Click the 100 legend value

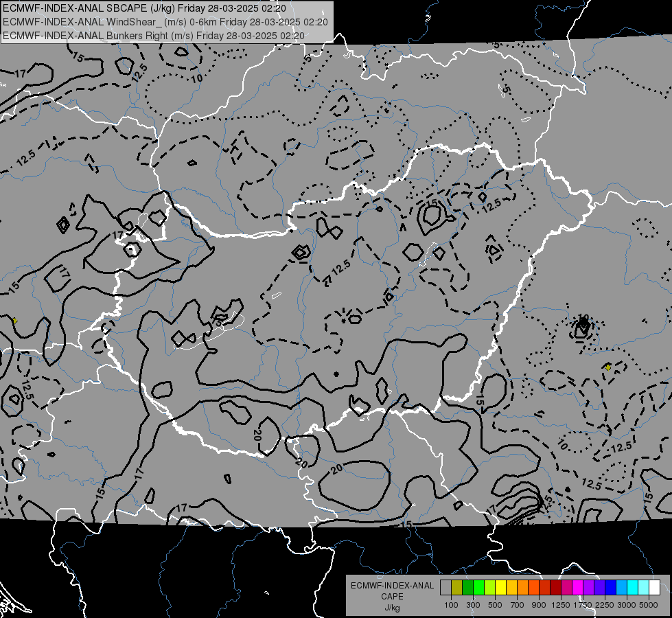pyautogui.click(x=451, y=605)
